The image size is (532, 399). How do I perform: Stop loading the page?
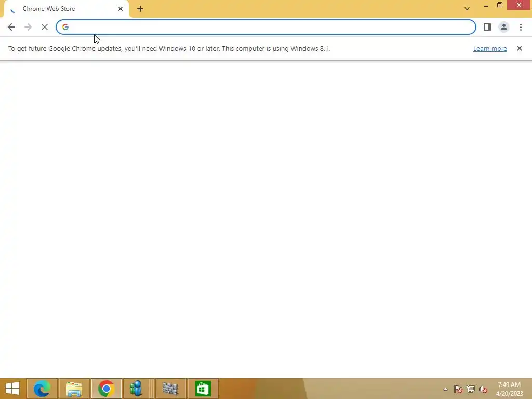pos(45,27)
